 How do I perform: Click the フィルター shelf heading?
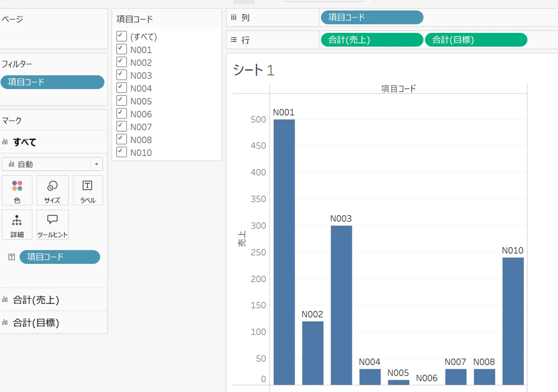17,64
